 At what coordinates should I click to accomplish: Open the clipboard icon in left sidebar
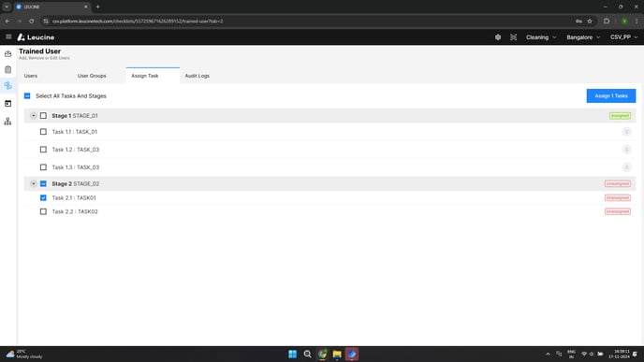(x=7, y=69)
